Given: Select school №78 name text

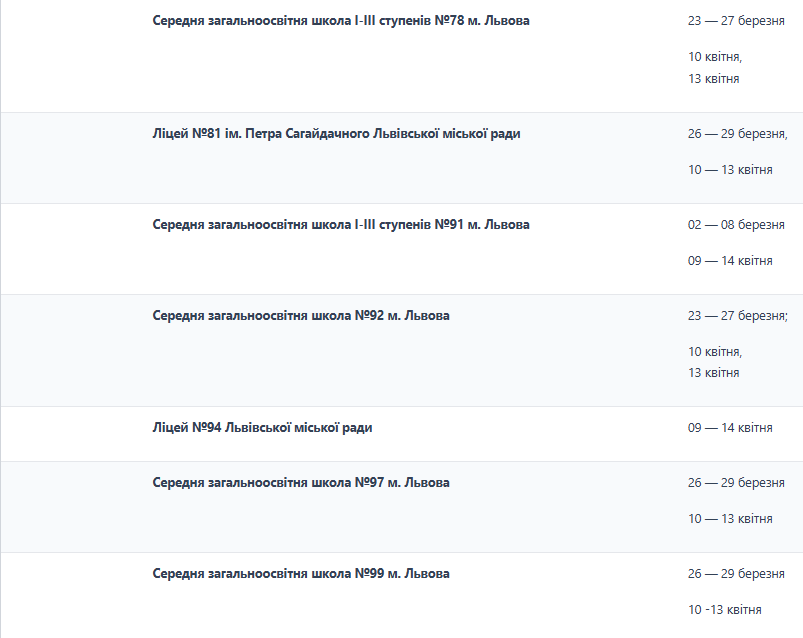Looking at the screenshot, I should point(341,21).
